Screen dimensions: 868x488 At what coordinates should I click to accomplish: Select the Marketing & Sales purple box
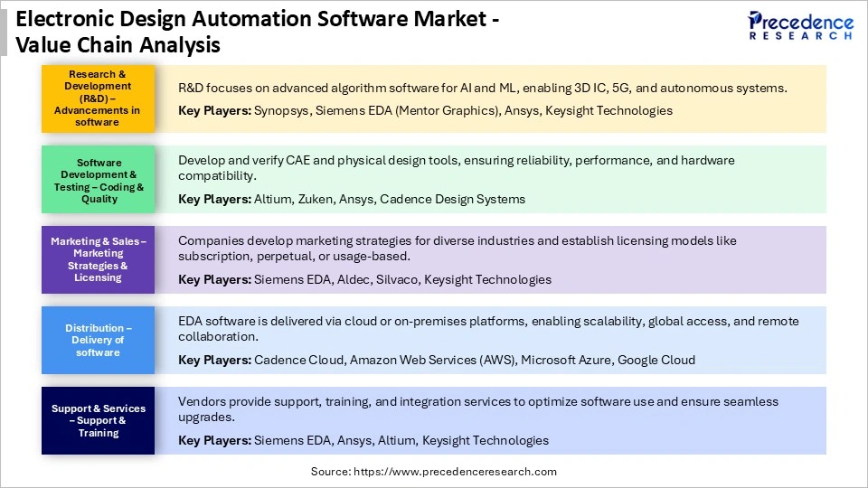pos(98,259)
